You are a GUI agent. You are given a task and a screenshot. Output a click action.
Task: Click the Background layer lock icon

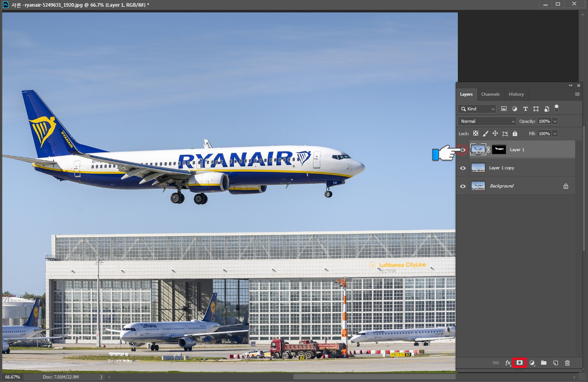click(x=565, y=186)
